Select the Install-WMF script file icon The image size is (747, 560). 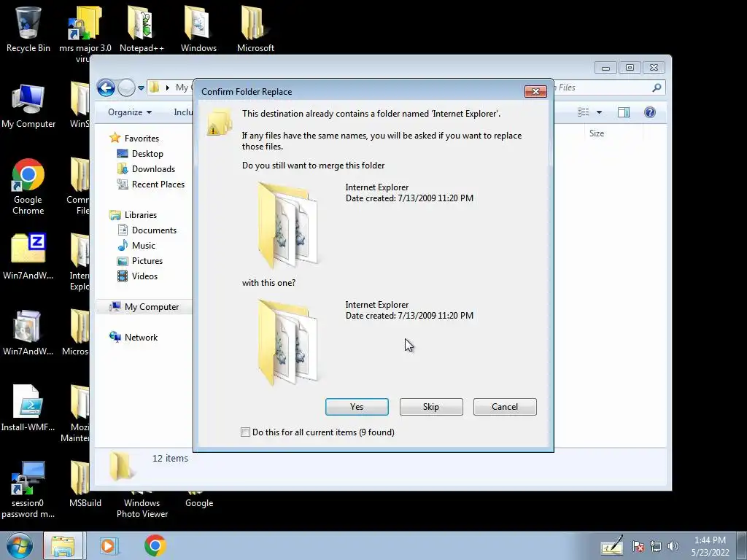coord(28,408)
